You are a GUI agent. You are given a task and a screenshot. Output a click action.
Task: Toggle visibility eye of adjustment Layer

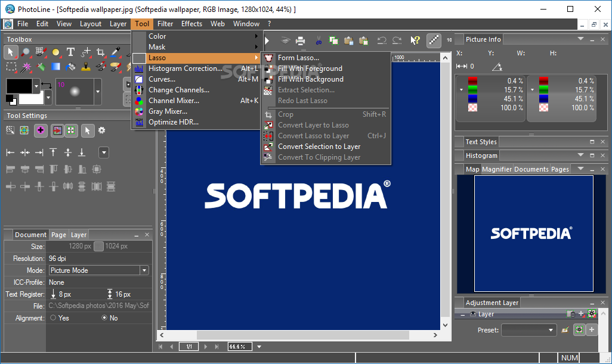(473, 314)
